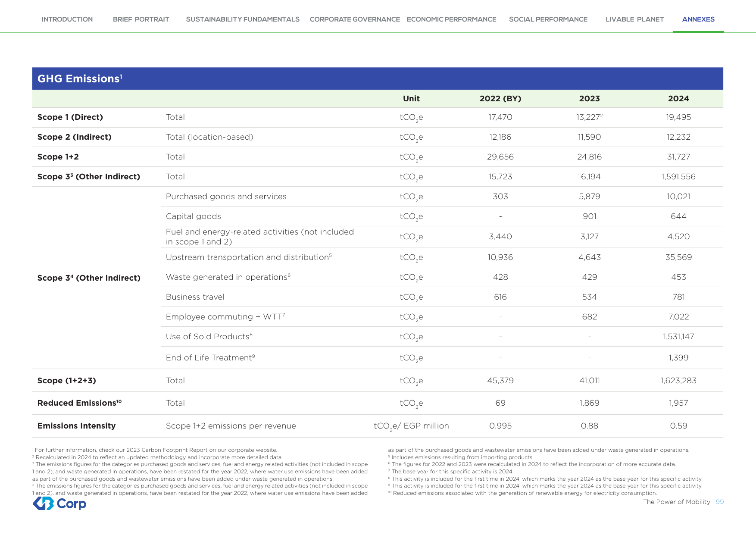The width and height of the screenshot is (756, 535).
Task: Click Upstream transportation and distribution label
Action: 249,257
